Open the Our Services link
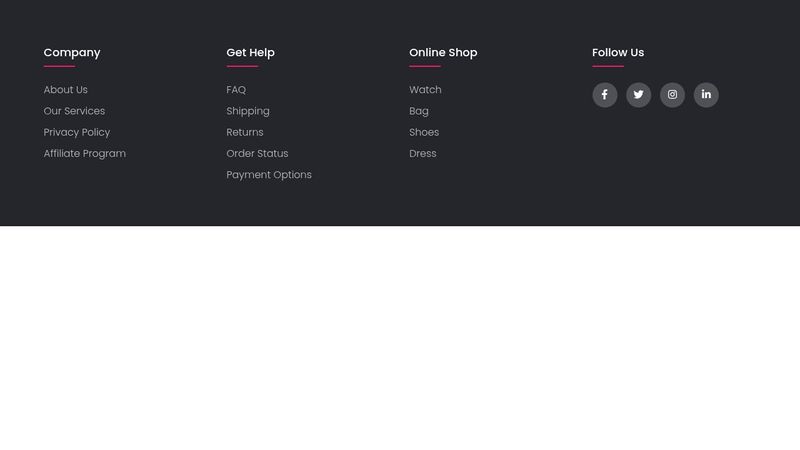 coord(74,111)
